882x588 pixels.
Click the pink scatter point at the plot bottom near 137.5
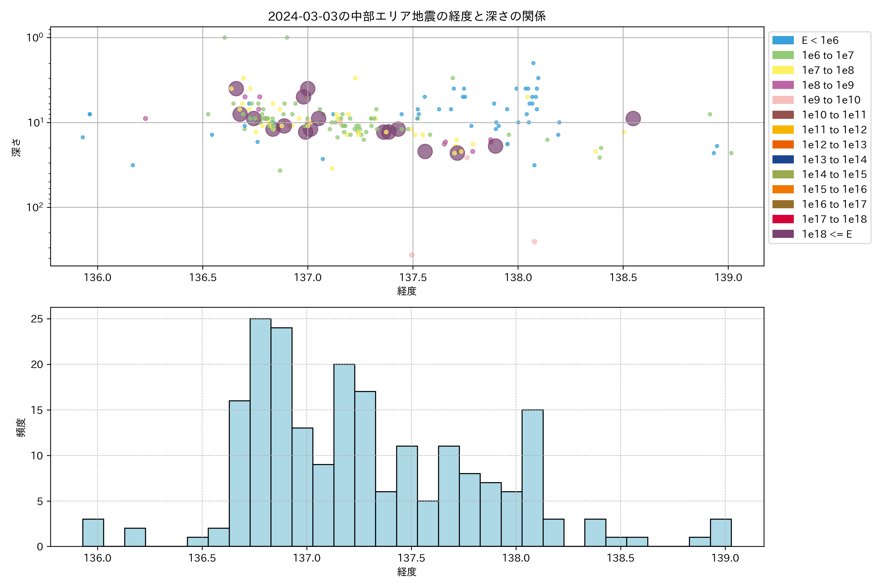tap(411, 255)
